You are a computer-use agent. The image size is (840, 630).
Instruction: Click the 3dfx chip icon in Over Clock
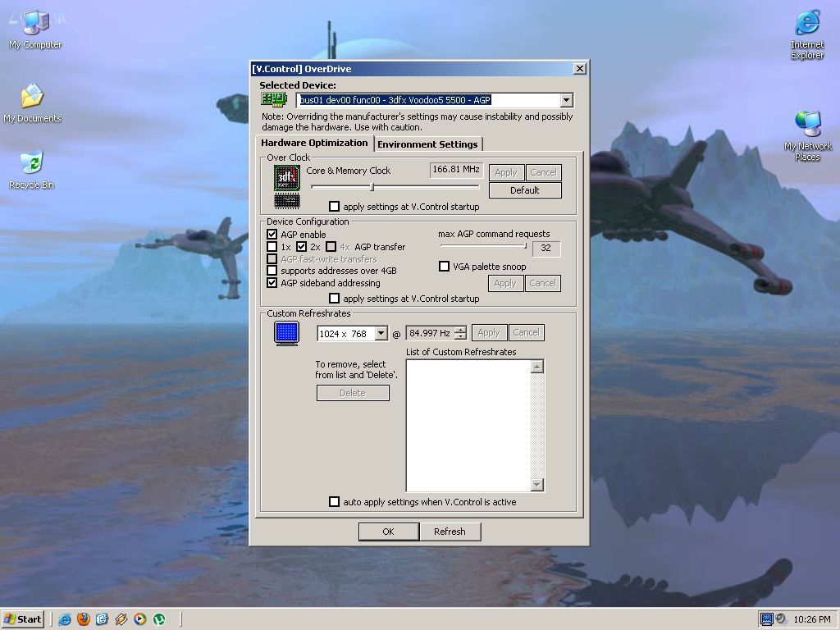pyautogui.click(x=286, y=178)
